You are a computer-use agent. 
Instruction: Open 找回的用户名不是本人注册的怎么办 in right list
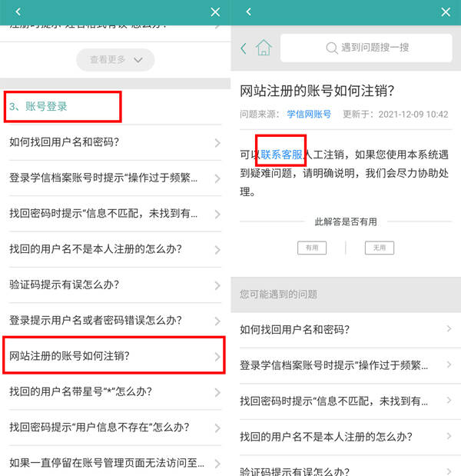[346, 437]
